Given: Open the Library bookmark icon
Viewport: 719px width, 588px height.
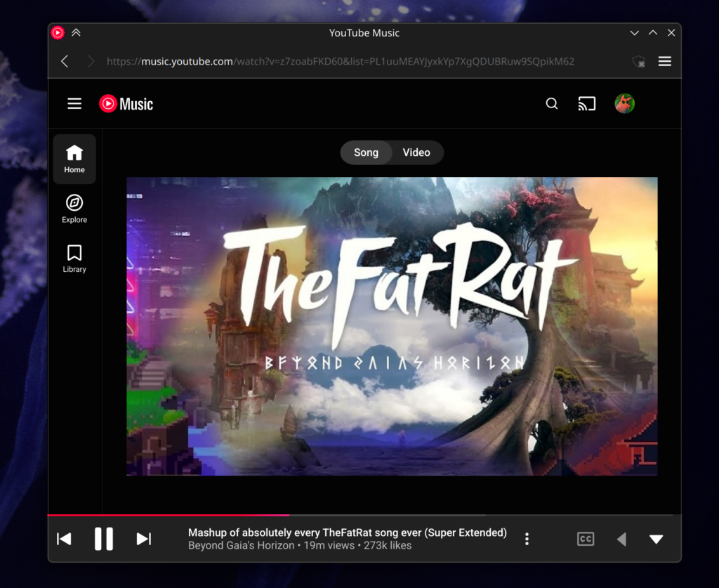Looking at the screenshot, I should (x=74, y=253).
